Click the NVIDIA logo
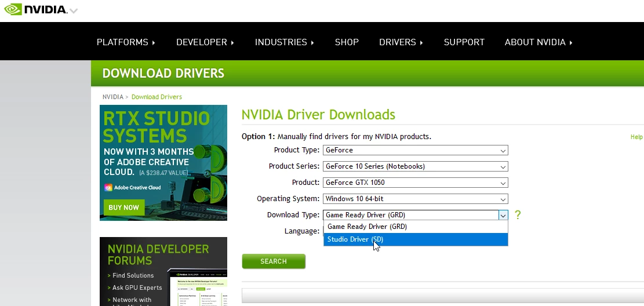 35,9
